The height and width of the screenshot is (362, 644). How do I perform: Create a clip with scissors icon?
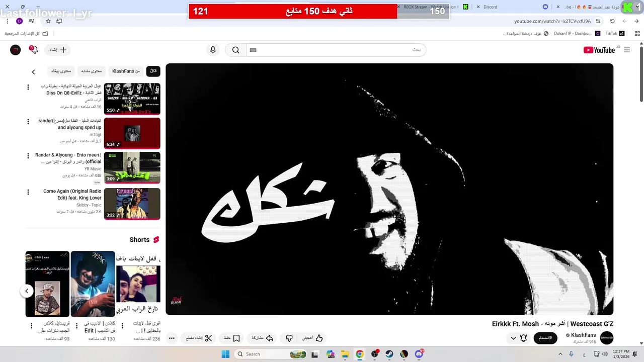[199, 338]
